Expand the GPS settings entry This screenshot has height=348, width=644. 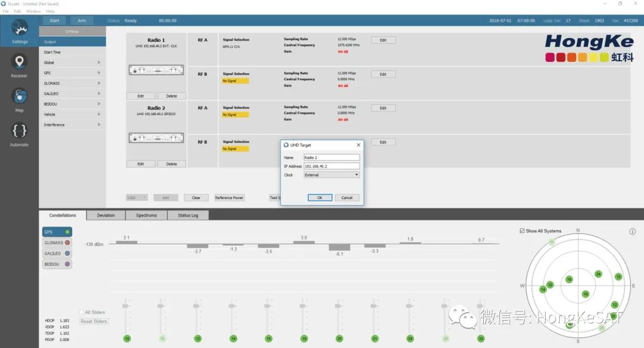coord(72,73)
